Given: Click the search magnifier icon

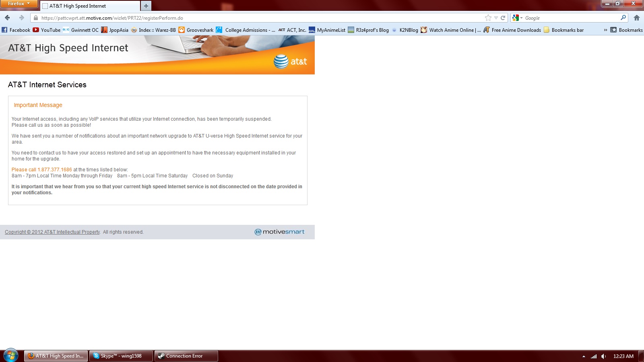Looking at the screenshot, I should coord(623,18).
